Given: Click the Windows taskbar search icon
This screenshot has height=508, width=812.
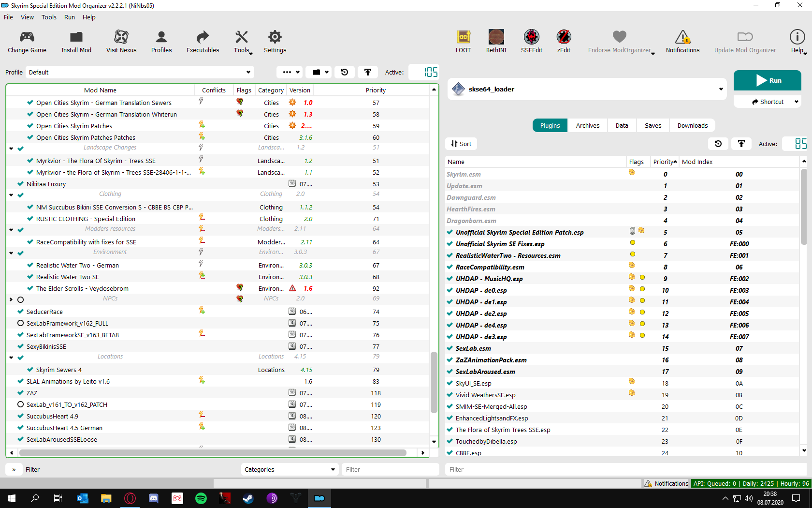Looking at the screenshot, I should tap(35, 498).
